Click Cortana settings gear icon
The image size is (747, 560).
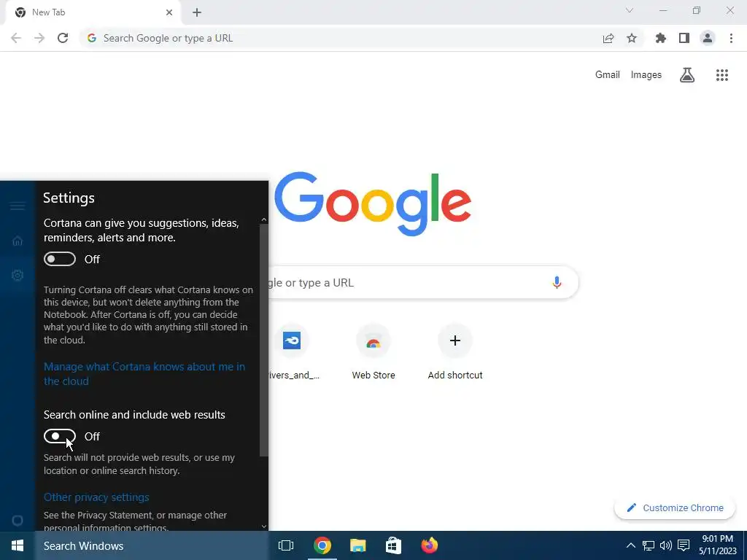pos(18,275)
